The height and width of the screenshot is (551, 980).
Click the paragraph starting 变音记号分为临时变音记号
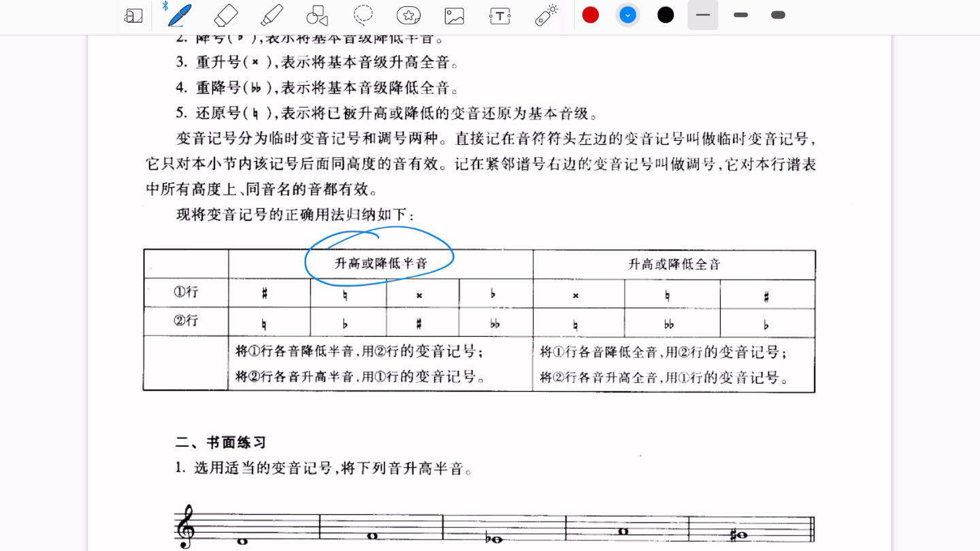coord(481,164)
